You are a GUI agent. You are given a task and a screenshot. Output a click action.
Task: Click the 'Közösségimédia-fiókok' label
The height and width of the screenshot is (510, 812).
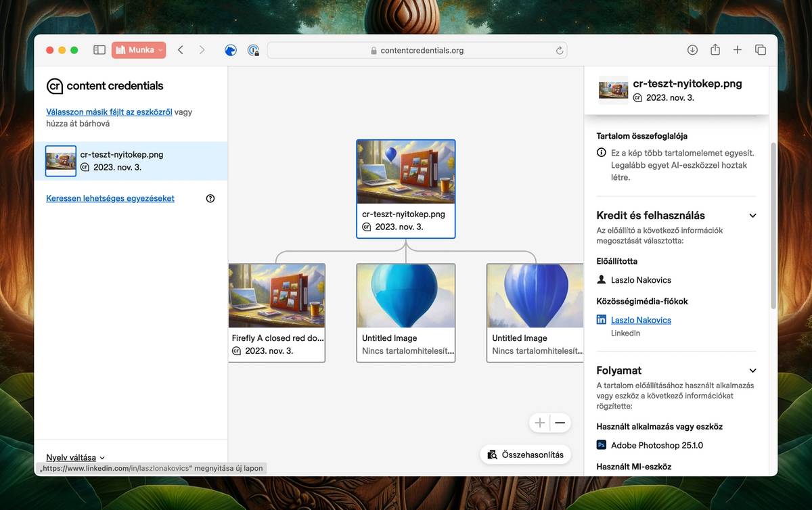642,301
